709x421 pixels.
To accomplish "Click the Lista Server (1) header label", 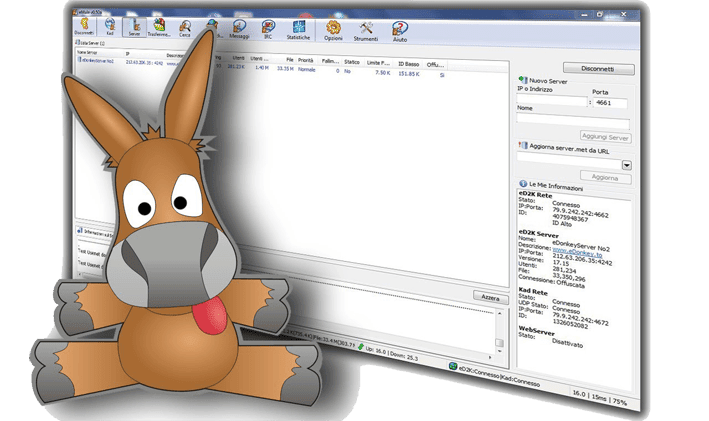I will pyautogui.click(x=93, y=43).
